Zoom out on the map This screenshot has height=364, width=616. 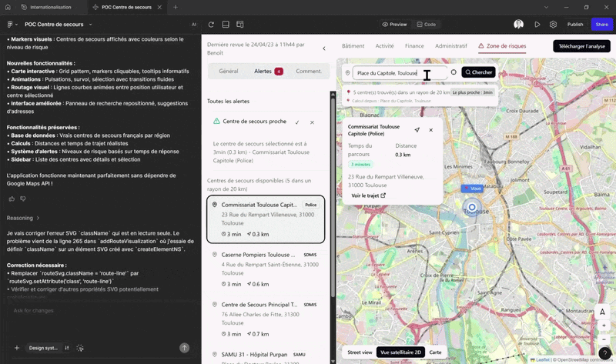click(604, 339)
